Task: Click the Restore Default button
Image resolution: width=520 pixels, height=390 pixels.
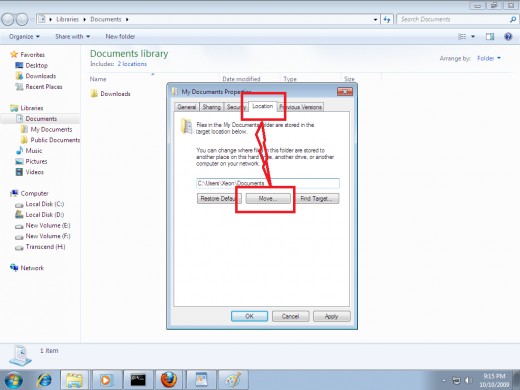Action: (x=219, y=199)
